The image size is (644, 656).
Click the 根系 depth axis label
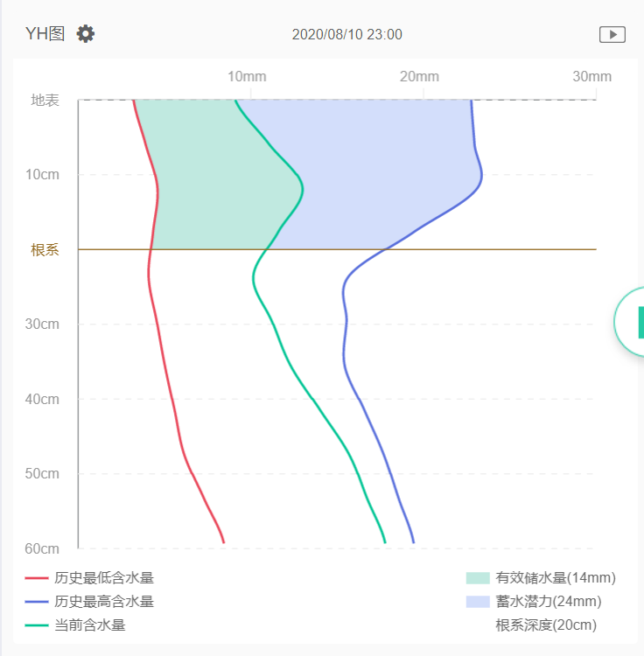[x=45, y=250]
